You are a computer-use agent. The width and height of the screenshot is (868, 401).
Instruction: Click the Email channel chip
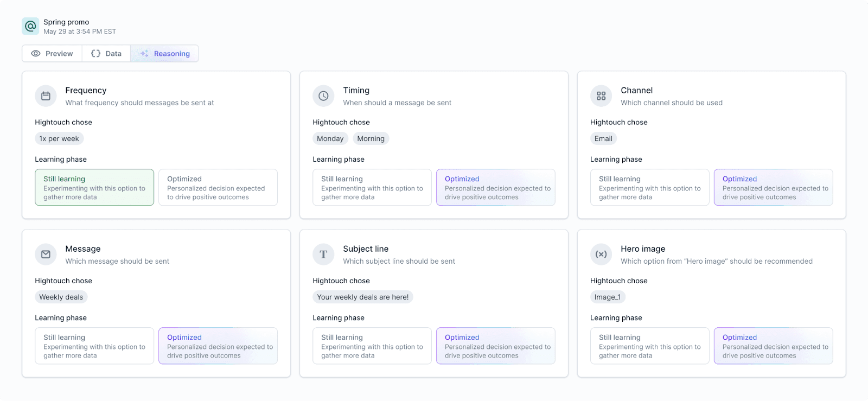click(603, 139)
